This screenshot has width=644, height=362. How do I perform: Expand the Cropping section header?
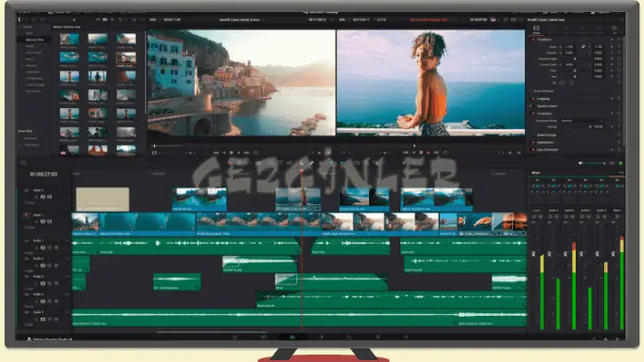pos(543,99)
